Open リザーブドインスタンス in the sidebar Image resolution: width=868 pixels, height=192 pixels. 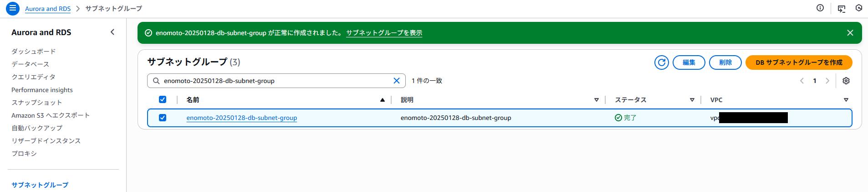click(x=46, y=141)
